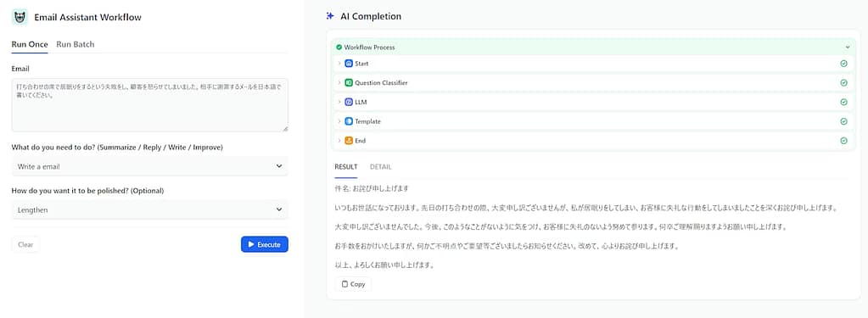Click the Template row success checkmark

(843, 121)
